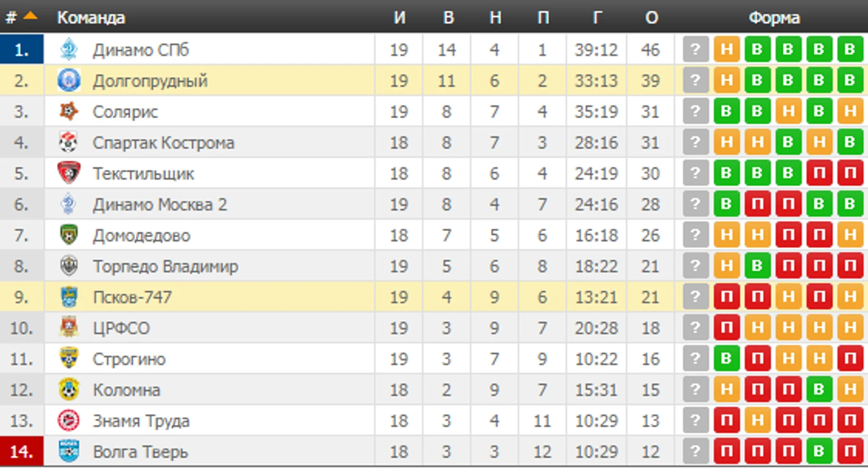Click the Форма column header
This screenshot has height=473, width=868.
[773, 18]
